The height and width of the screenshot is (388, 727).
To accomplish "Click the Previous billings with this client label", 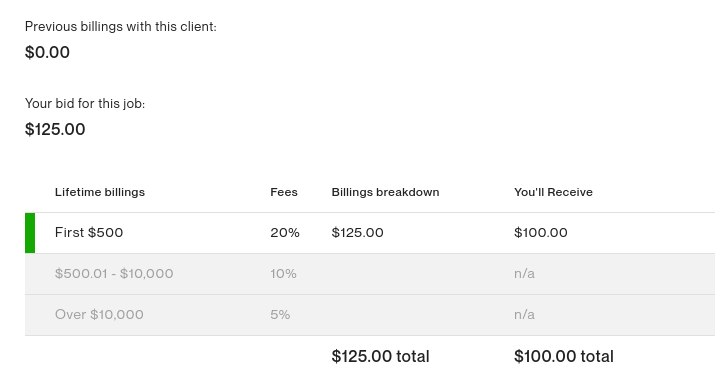I will tap(121, 26).
